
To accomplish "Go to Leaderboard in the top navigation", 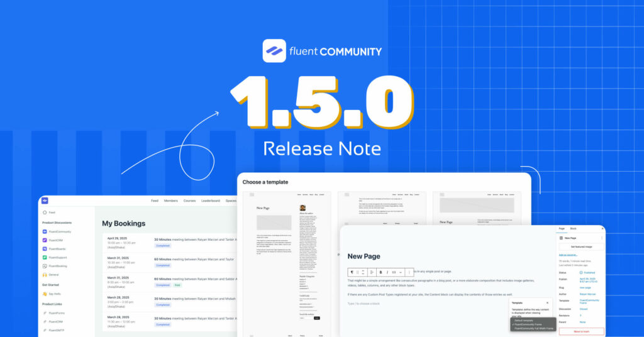I will pos(210,201).
